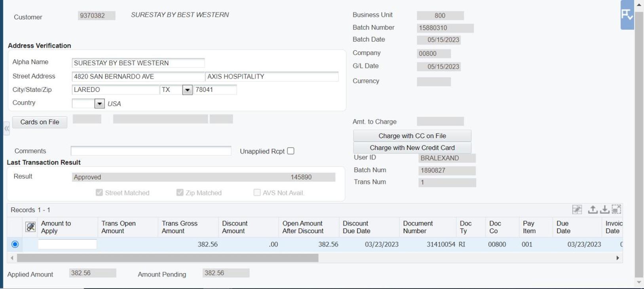Click the Amt. to Charge field

tap(440, 122)
